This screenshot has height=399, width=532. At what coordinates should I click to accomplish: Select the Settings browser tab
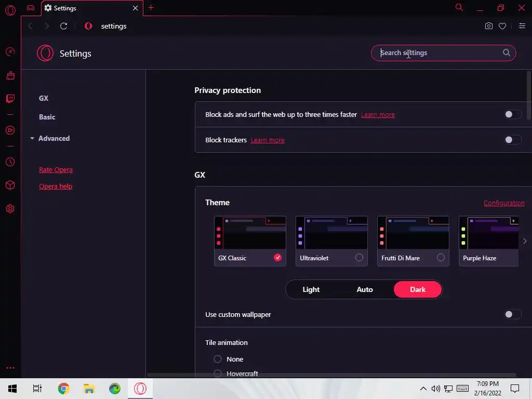[x=92, y=8]
